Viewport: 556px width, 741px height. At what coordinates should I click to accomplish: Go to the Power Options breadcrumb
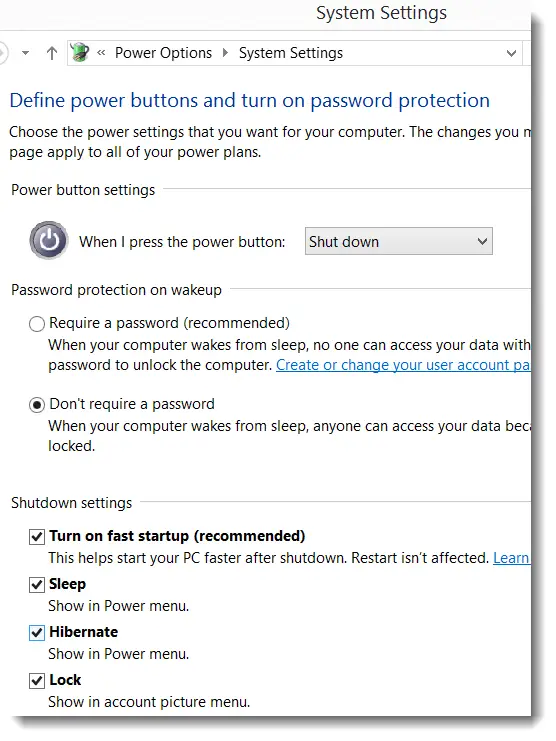pyautogui.click(x=163, y=53)
